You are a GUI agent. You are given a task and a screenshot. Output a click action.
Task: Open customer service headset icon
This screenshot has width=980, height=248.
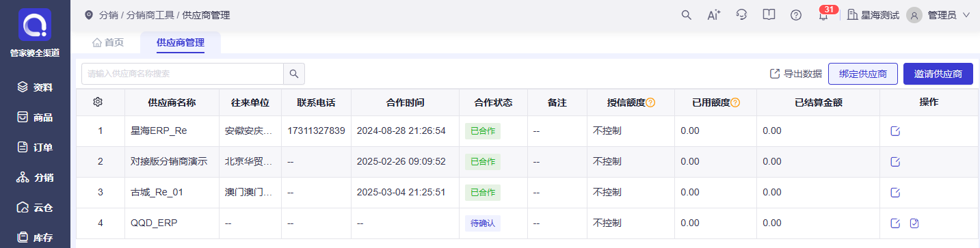pos(741,15)
